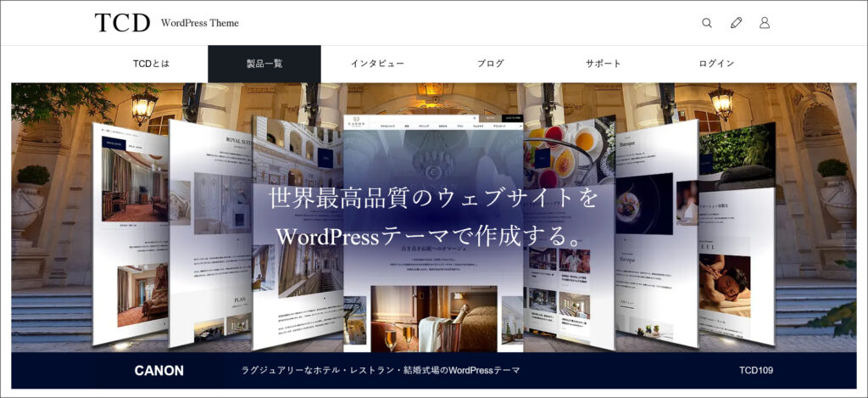Viewport: 868px width, 398px height.
Task: Select サポート in the navigation bar
Action: (x=604, y=64)
